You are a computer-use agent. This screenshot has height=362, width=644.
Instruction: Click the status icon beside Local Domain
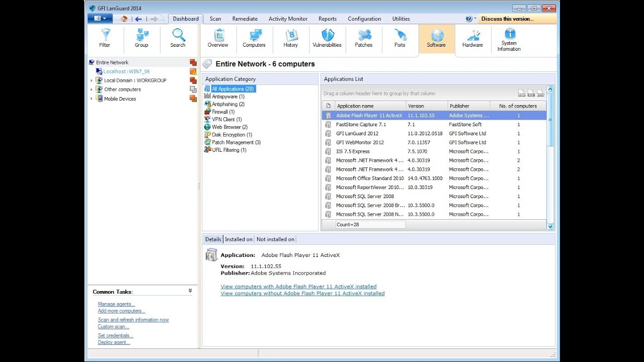[193, 80]
